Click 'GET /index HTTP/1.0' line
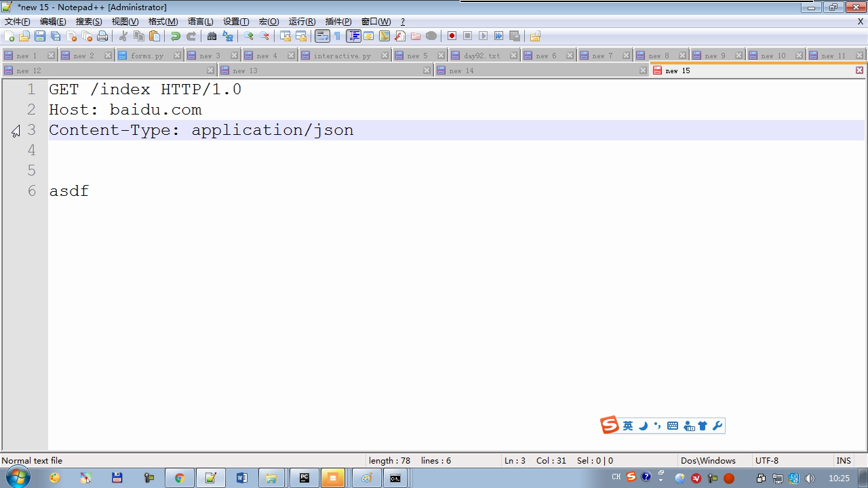The width and height of the screenshot is (868, 488). point(145,89)
